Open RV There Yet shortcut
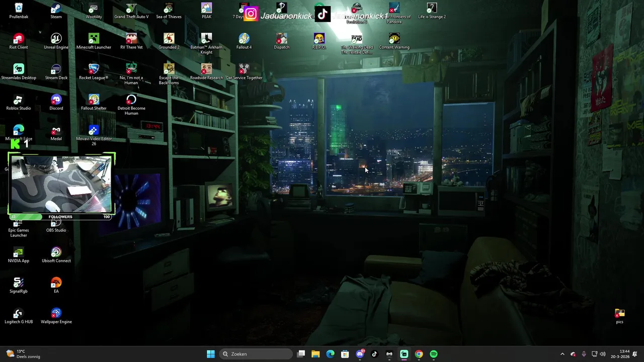 [x=131, y=42]
